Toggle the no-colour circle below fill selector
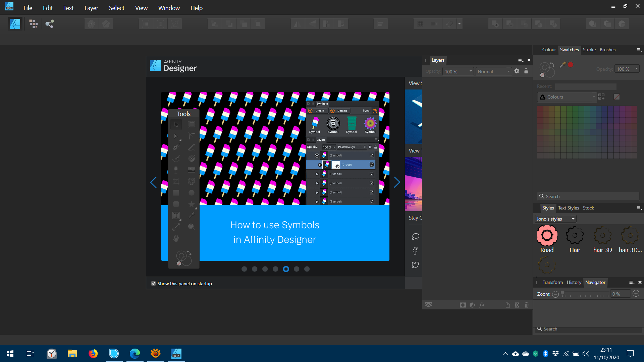The height and width of the screenshot is (362, 644). (542, 75)
